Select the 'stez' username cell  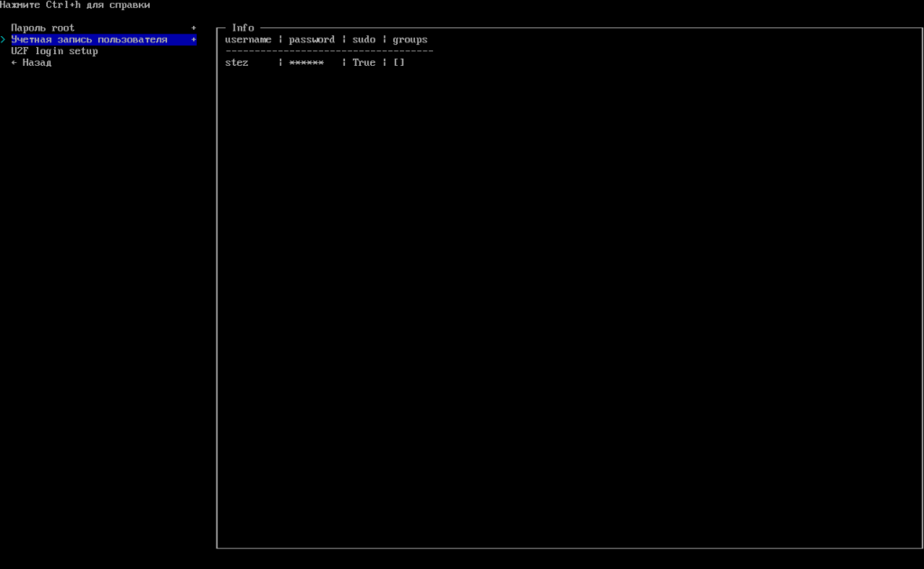[x=236, y=63]
